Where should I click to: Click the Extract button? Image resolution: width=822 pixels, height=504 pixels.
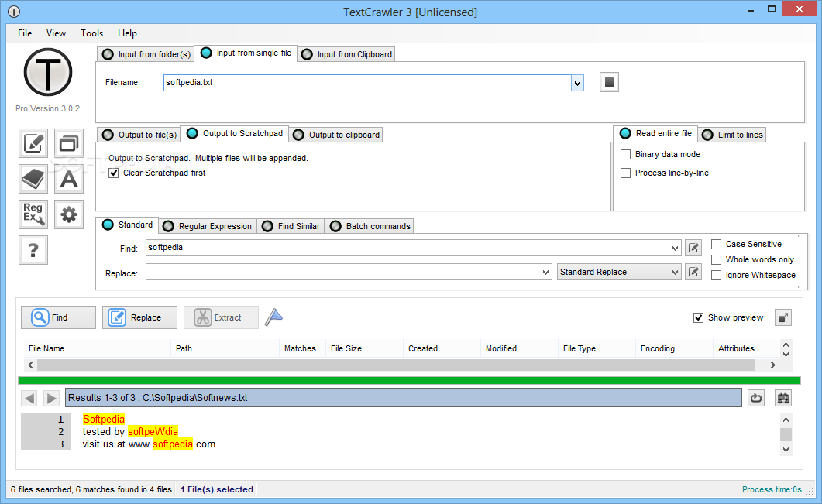pyautogui.click(x=221, y=317)
